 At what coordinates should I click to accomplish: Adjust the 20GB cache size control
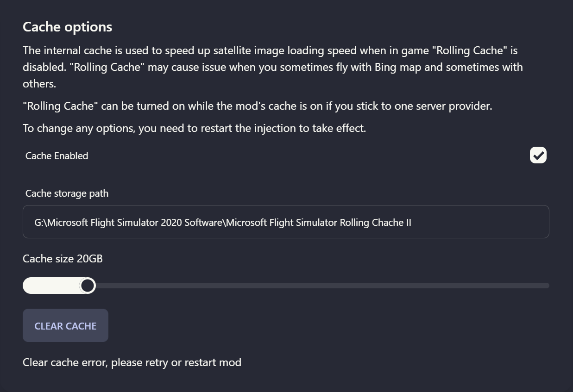(x=88, y=286)
